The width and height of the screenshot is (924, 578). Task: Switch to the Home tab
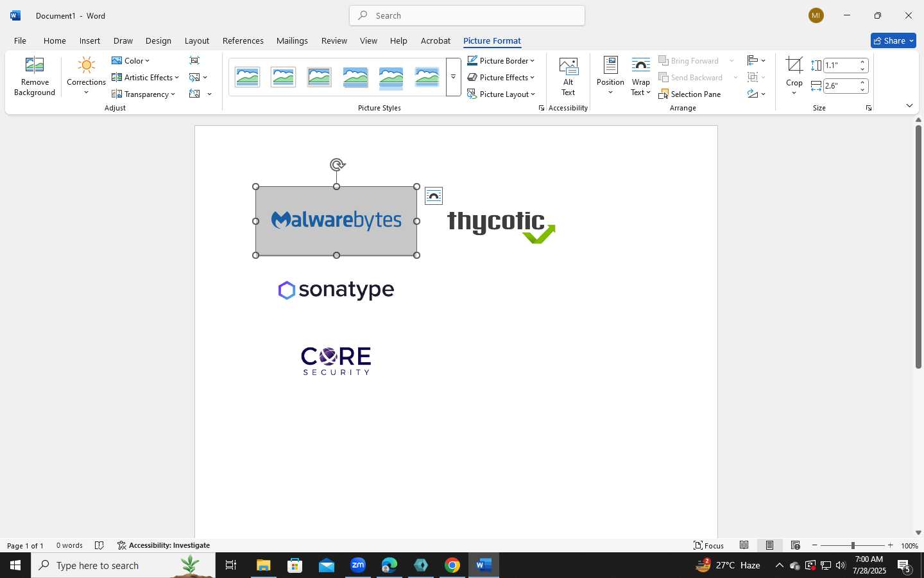pyautogui.click(x=55, y=40)
